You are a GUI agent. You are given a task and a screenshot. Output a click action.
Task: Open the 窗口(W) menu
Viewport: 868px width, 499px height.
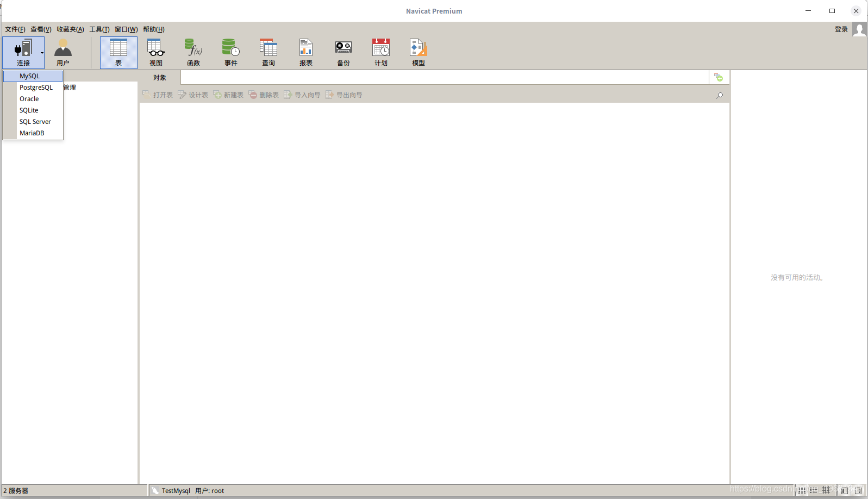(x=126, y=29)
